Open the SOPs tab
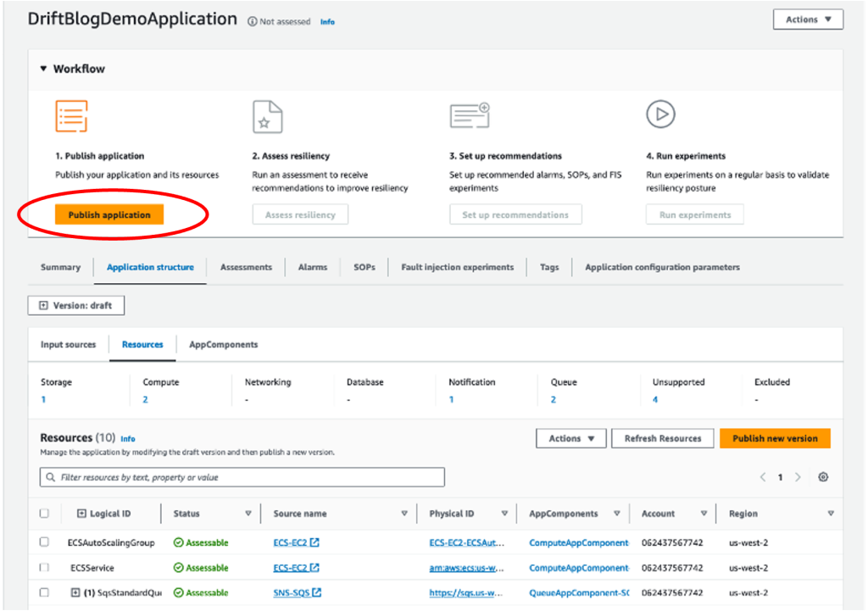The image size is (868, 611). (x=364, y=267)
